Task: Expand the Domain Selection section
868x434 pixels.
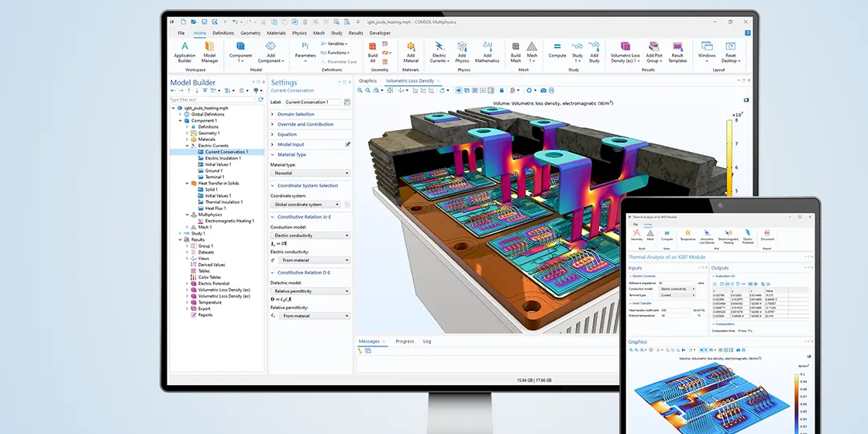Action: click(273, 114)
